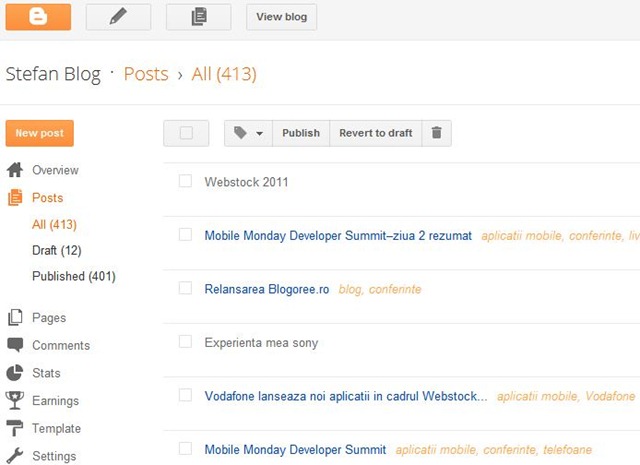The height and width of the screenshot is (465, 640).
Task: Click the Revert to draft button
Action: coord(376,133)
